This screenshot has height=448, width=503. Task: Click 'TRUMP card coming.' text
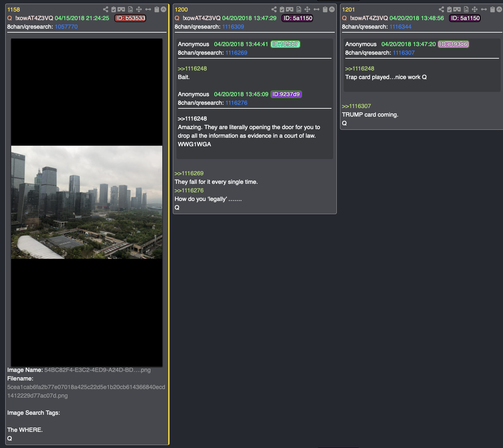point(370,115)
